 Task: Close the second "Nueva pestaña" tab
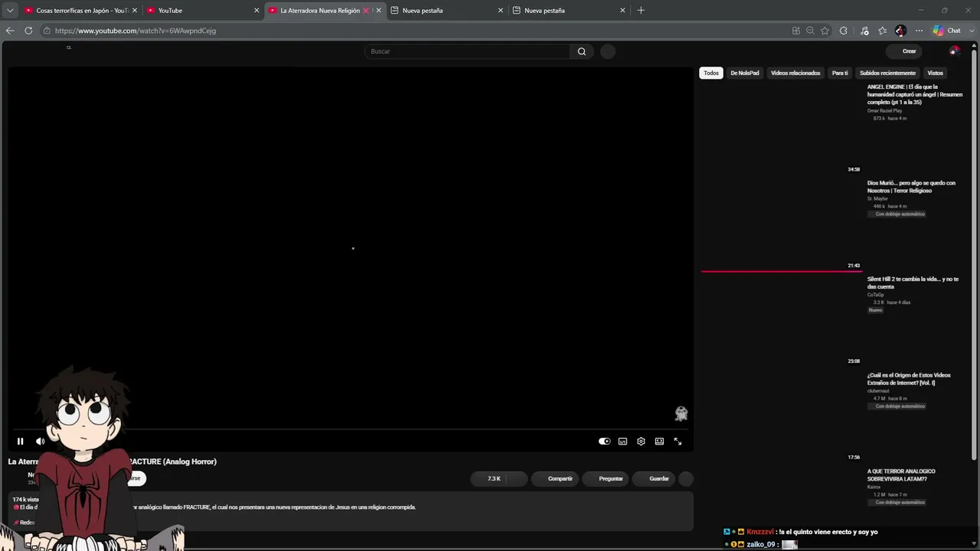(622, 11)
